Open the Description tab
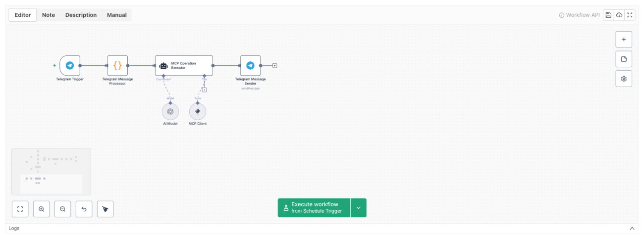644x235 pixels. click(x=81, y=15)
